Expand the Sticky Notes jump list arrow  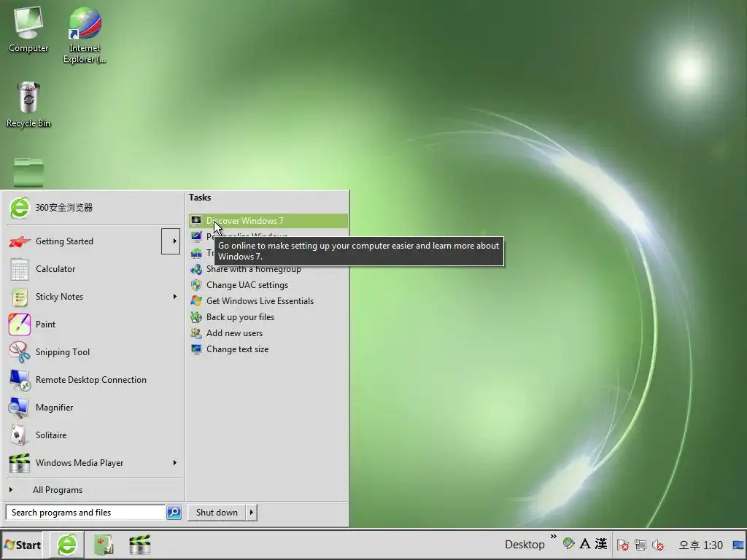coord(174,297)
